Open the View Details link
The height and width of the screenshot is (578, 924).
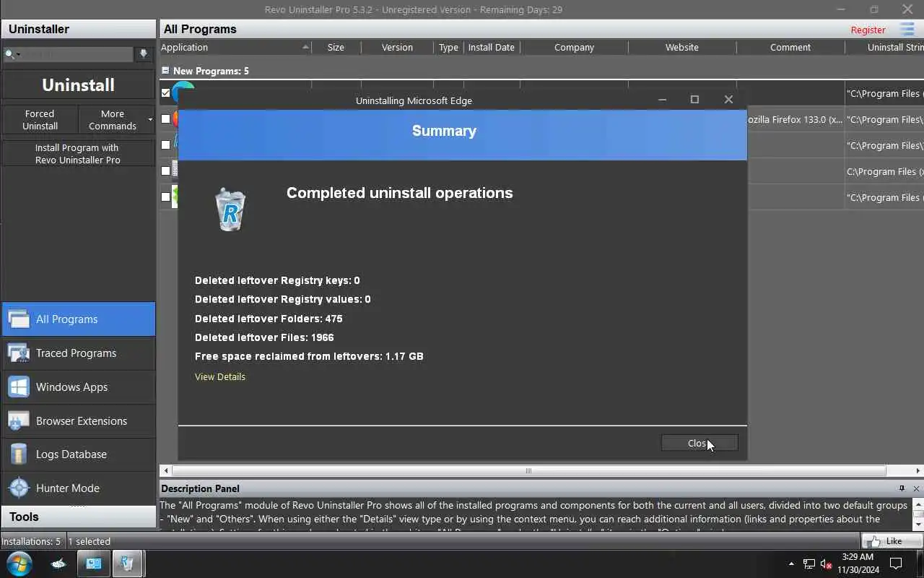pos(220,376)
